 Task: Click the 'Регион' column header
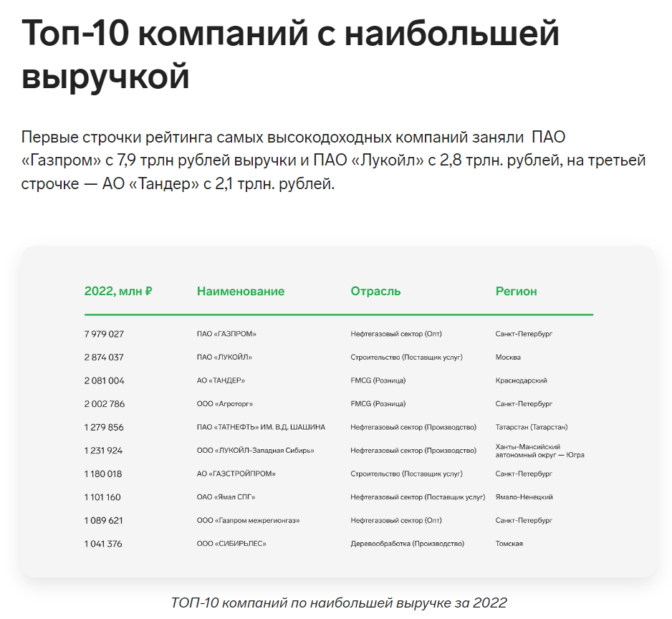516,292
